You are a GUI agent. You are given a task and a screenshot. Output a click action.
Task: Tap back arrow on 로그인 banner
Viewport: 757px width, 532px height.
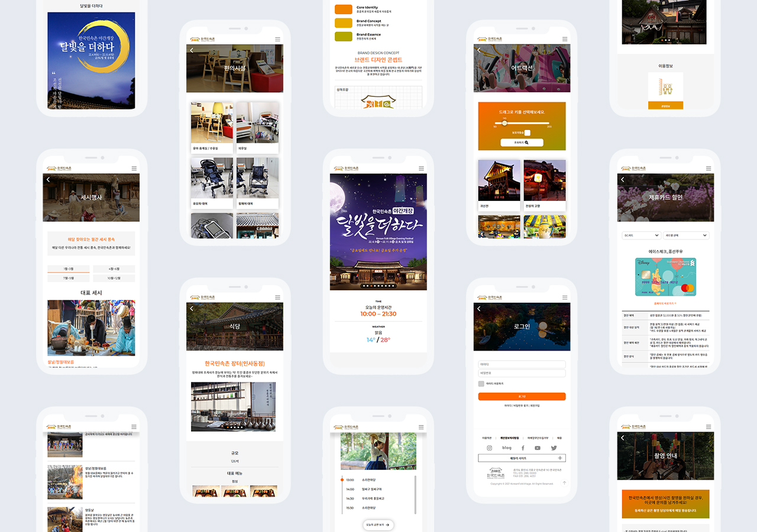click(x=479, y=309)
